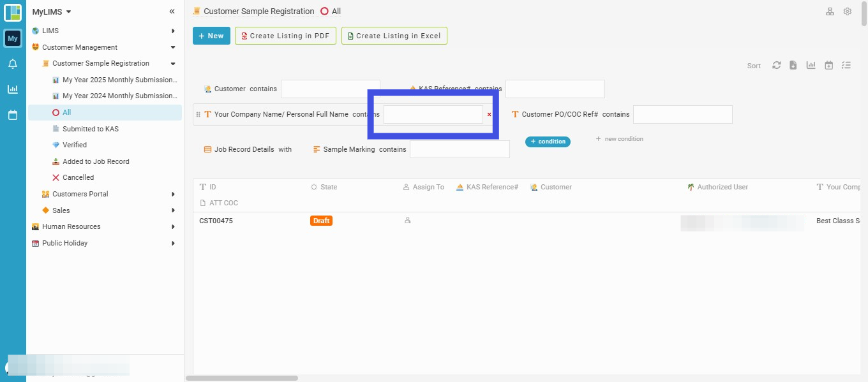This screenshot has width=868, height=382.
Task: Click the Draft state badge
Action: pos(322,221)
